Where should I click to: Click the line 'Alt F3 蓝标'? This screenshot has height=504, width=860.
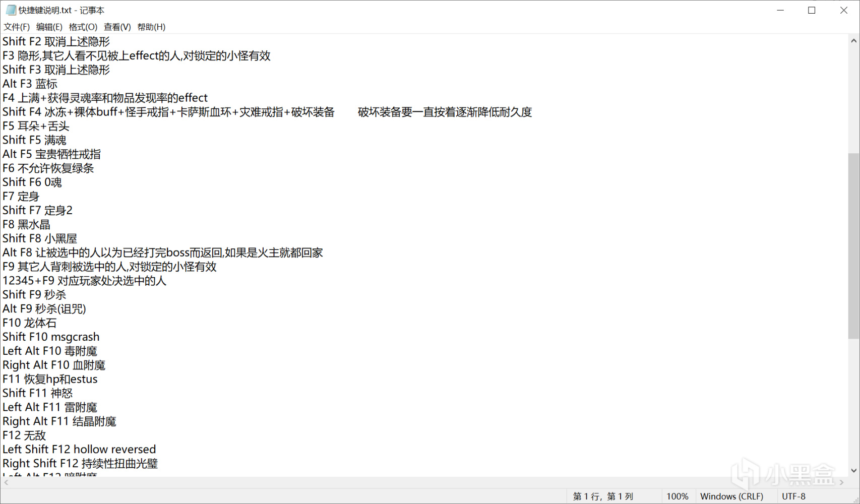(x=30, y=84)
